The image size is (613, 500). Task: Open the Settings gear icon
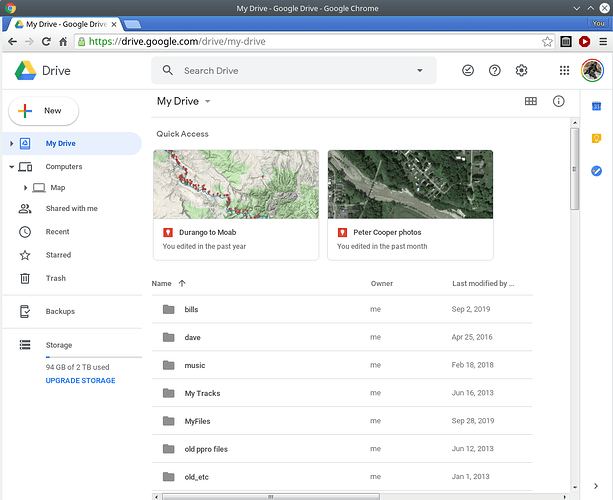coord(521,70)
